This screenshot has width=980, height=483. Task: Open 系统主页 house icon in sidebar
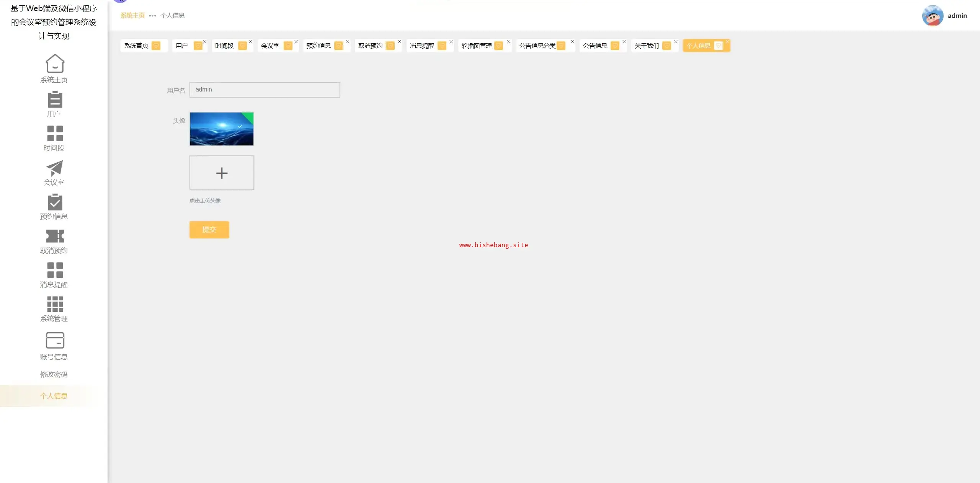55,64
